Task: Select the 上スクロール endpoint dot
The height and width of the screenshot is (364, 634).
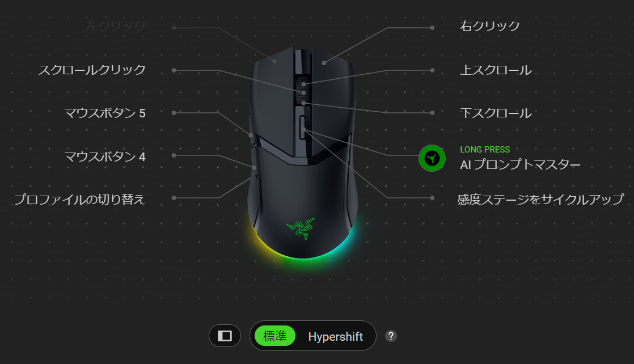Action: pyautogui.click(x=432, y=70)
